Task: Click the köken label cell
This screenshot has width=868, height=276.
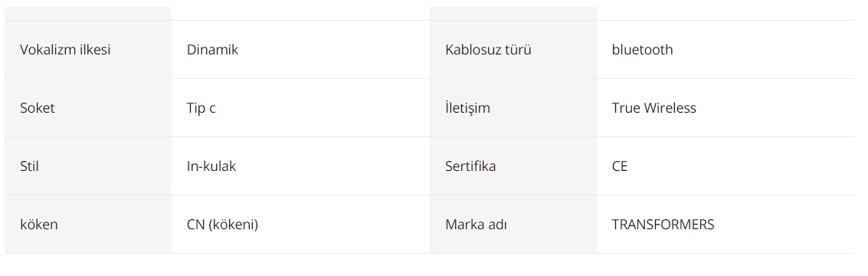Action: 88,225
